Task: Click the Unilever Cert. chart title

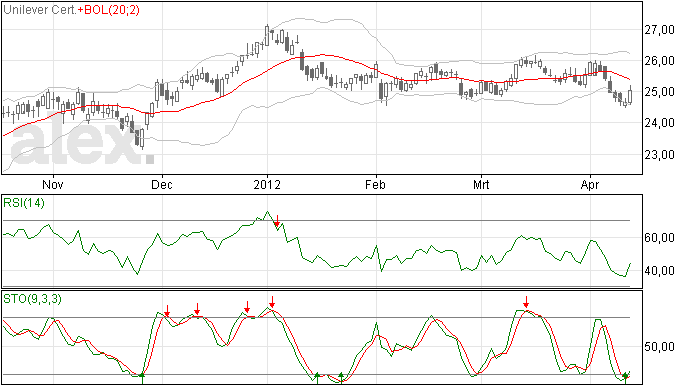Action: click(x=40, y=10)
